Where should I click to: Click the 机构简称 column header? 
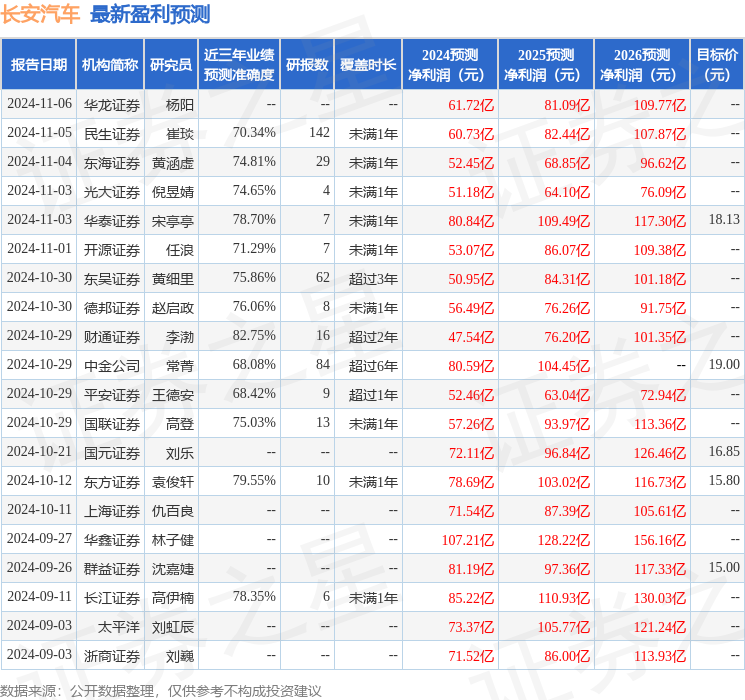click(x=110, y=65)
